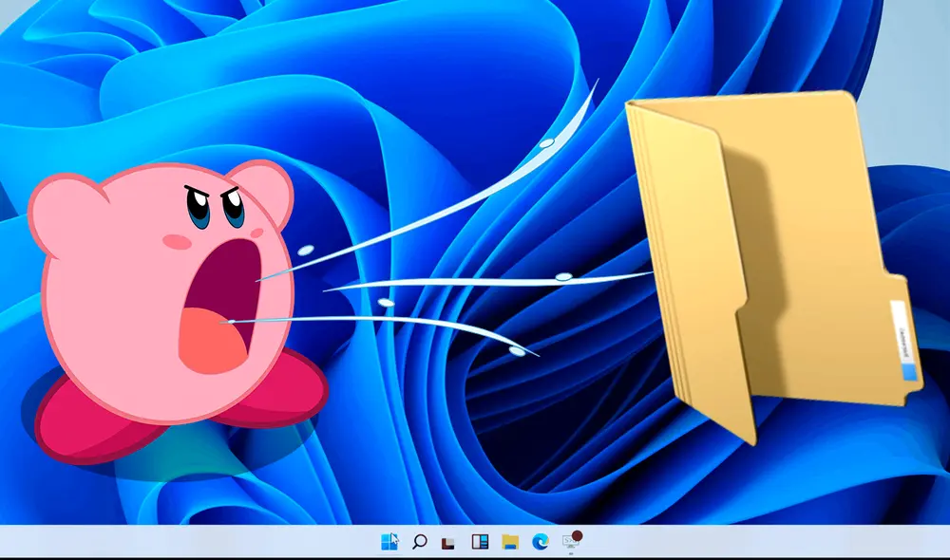Open Task View from taskbar

[x=449, y=542]
